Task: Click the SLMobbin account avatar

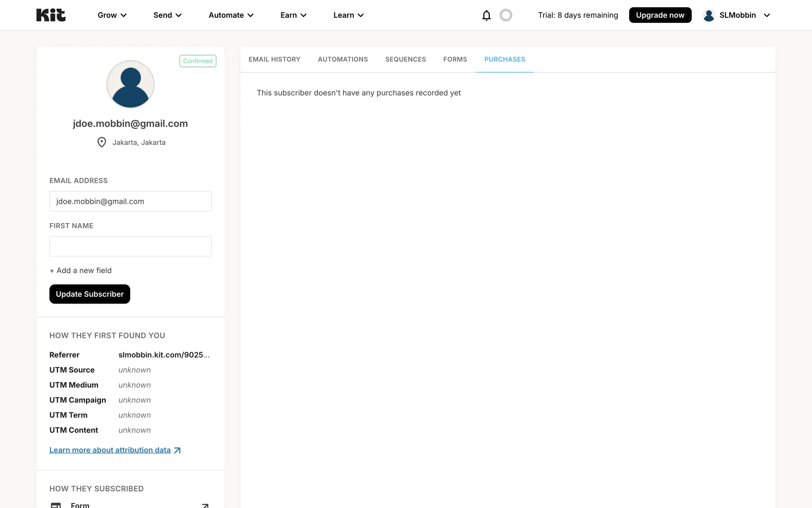Action: point(708,15)
